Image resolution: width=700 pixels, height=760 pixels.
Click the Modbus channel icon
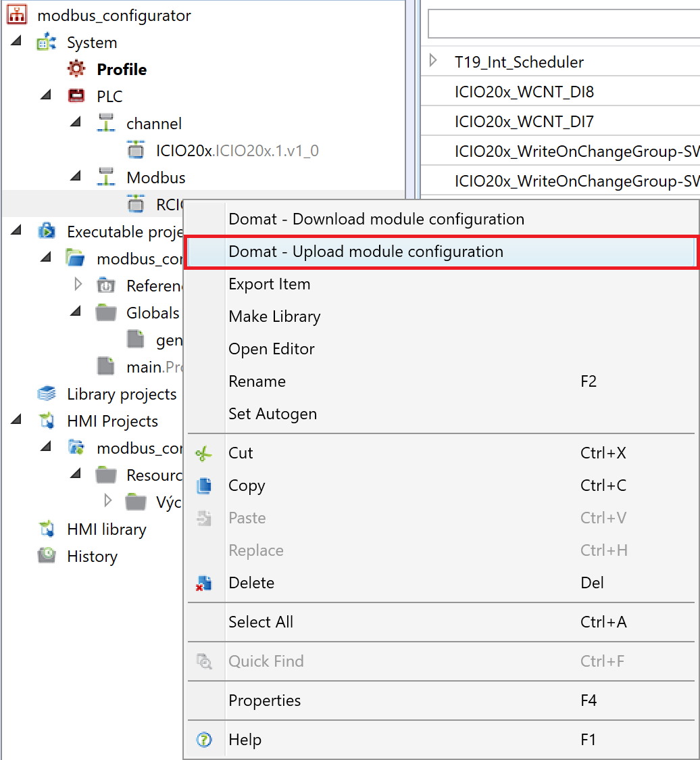point(105,177)
